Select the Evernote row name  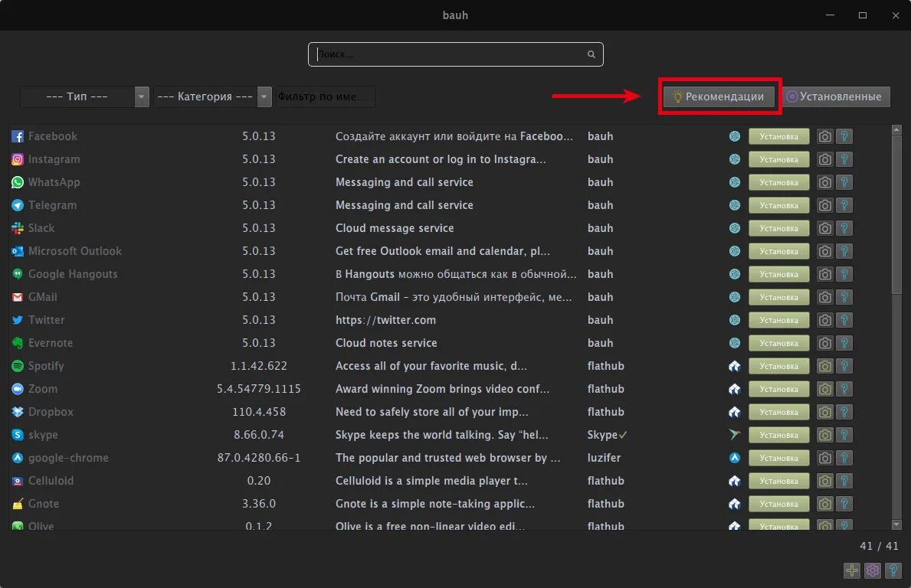[x=51, y=343]
